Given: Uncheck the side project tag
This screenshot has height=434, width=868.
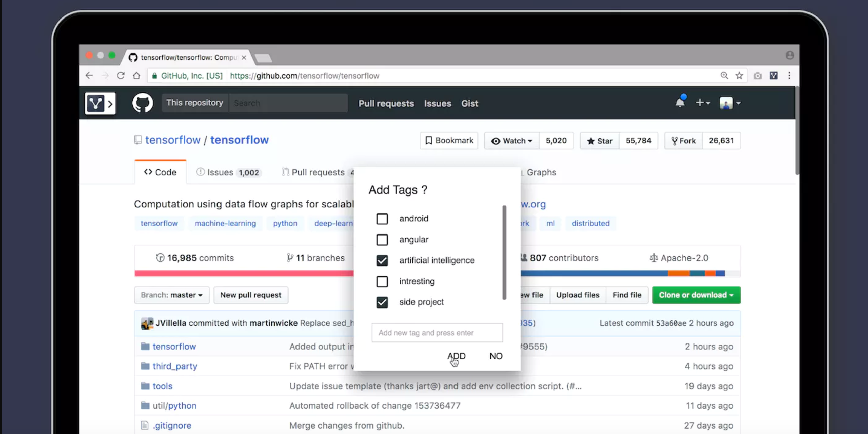Looking at the screenshot, I should tap(382, 302).
